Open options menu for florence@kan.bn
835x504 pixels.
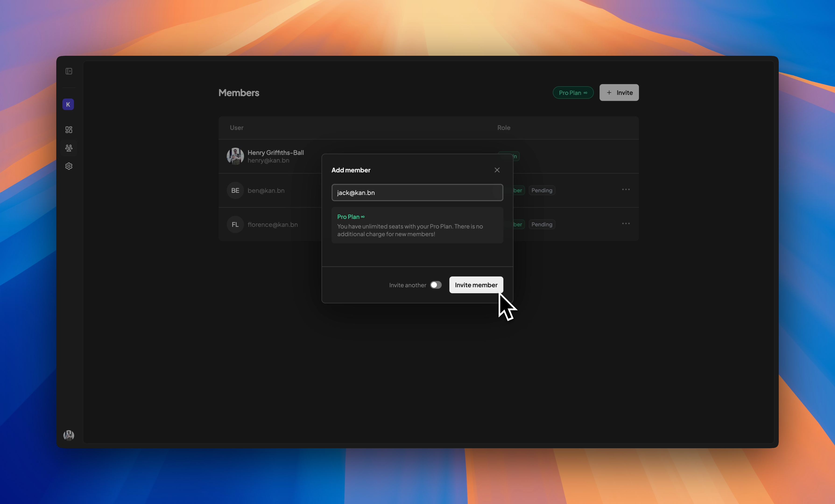(626, 224)
